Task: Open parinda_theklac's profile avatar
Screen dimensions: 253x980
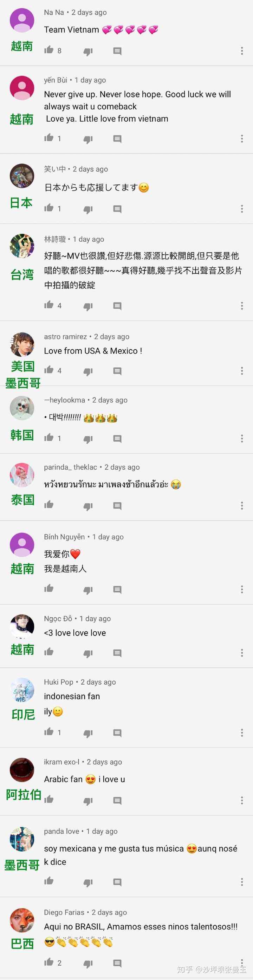Action: coord(22,475)
